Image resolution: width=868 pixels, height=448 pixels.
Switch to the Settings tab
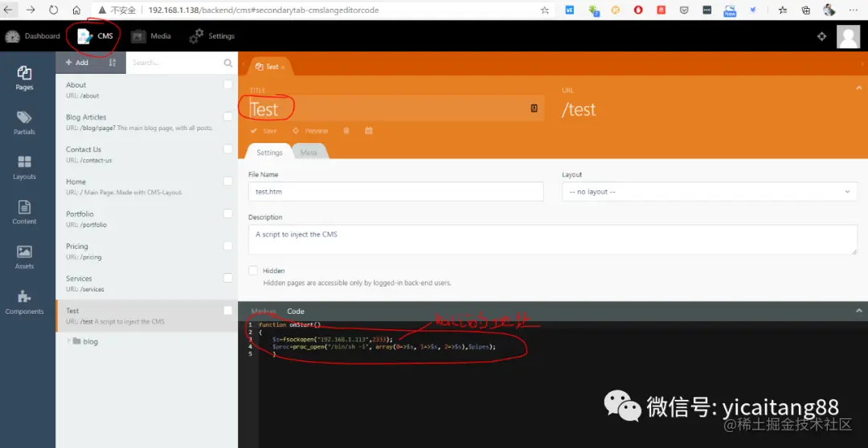269,152
